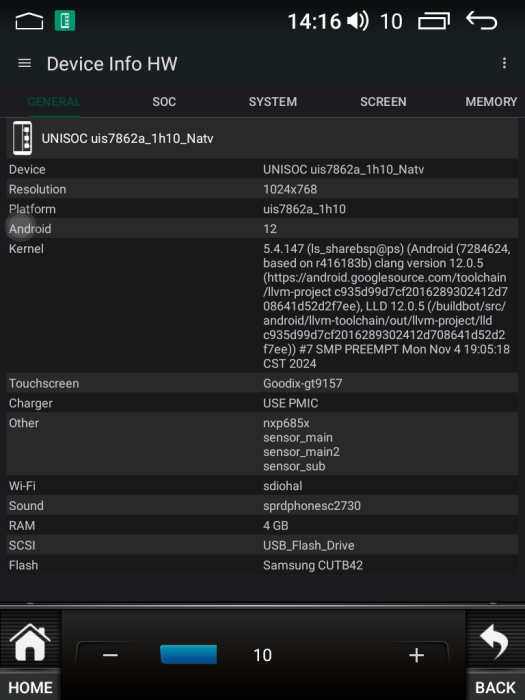Tap the status bar back arrow

point(482,21)
